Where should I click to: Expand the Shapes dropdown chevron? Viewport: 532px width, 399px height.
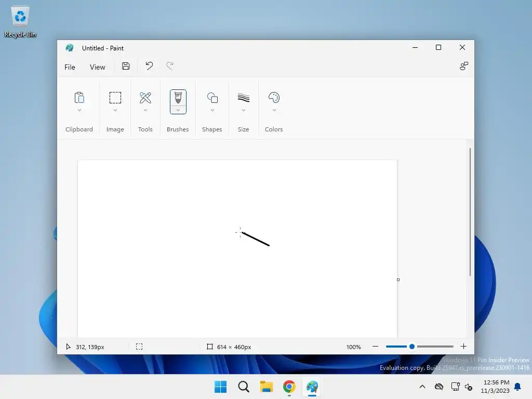click(x=212, y=110)
